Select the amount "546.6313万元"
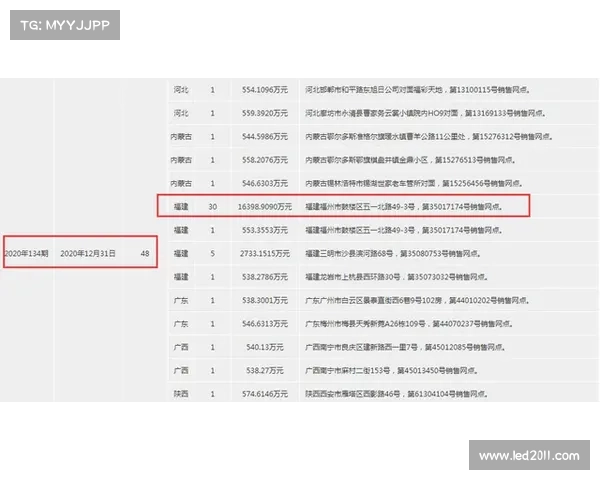Image resolution: width=600 pixels, height=480 pixels. coord(264,324)
